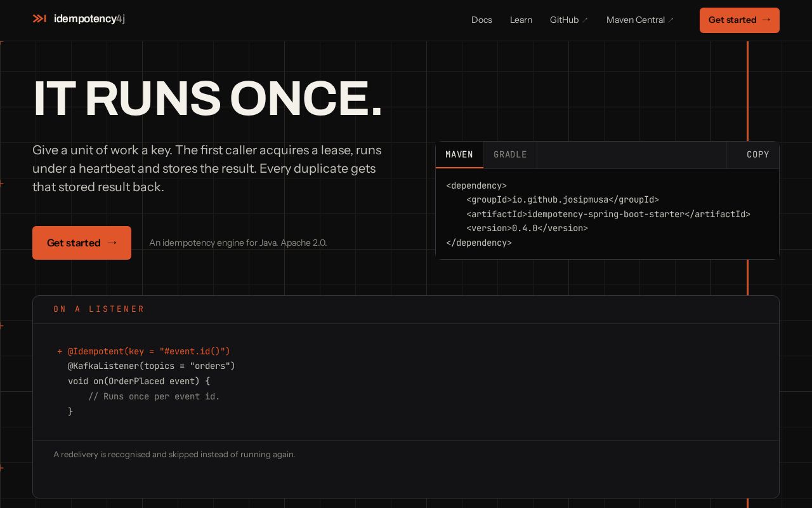812x508 pixels.
Task: Click the 'Give a unit of work a key' paragraph
Action: pyautogui.click(x=207, y=169)
